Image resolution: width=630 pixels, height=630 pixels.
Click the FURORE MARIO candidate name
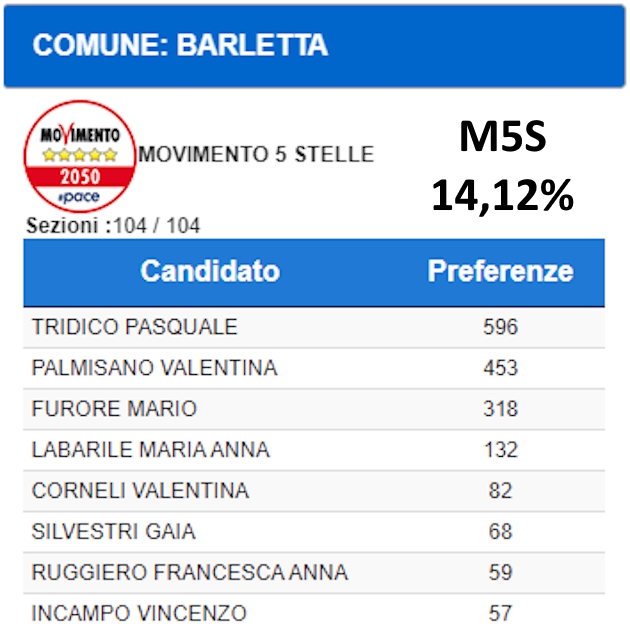(114, 409)
